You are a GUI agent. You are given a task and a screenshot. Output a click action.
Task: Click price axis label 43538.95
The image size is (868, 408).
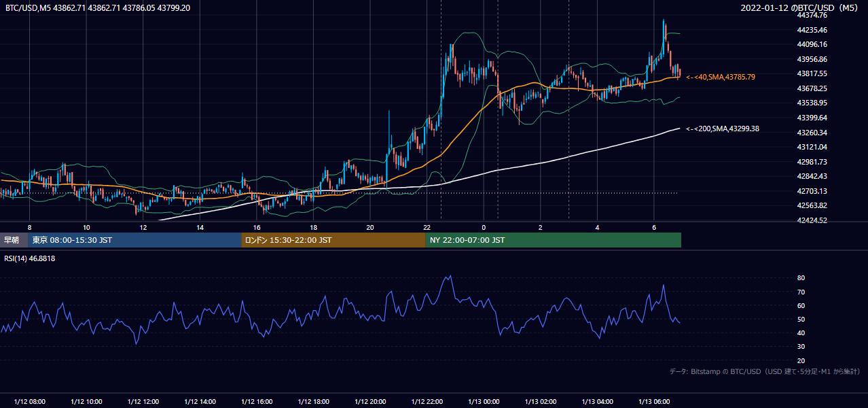coord(812,103)
